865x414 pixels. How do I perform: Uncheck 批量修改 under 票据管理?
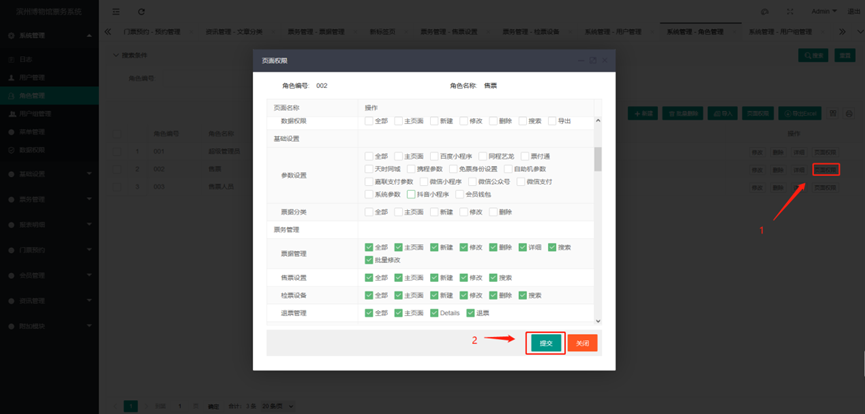370,260
